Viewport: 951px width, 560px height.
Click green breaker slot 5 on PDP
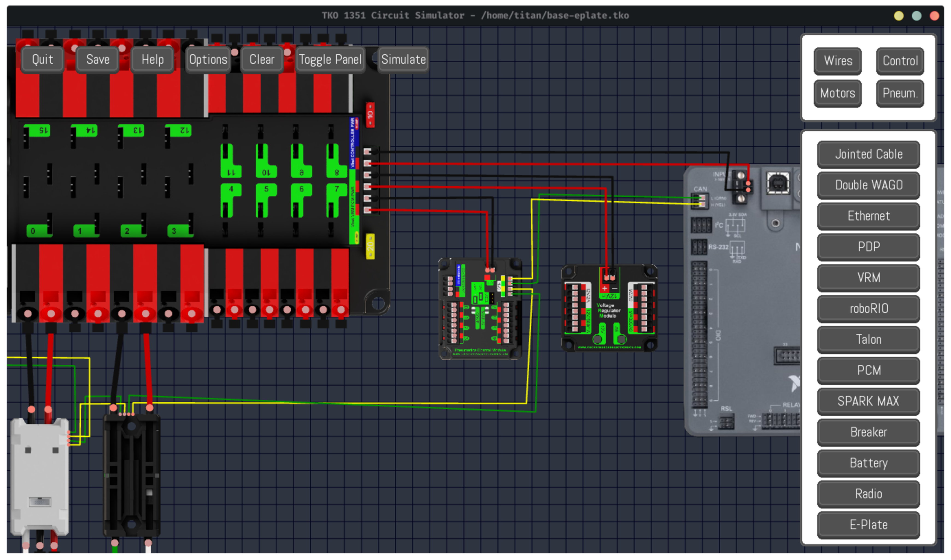click(x=266, y=200)
